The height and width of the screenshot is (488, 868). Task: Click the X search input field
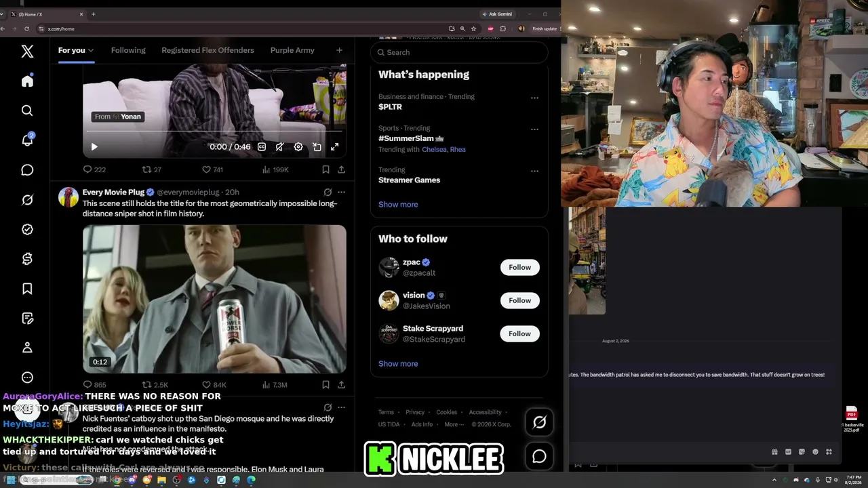tap(459, 52)
